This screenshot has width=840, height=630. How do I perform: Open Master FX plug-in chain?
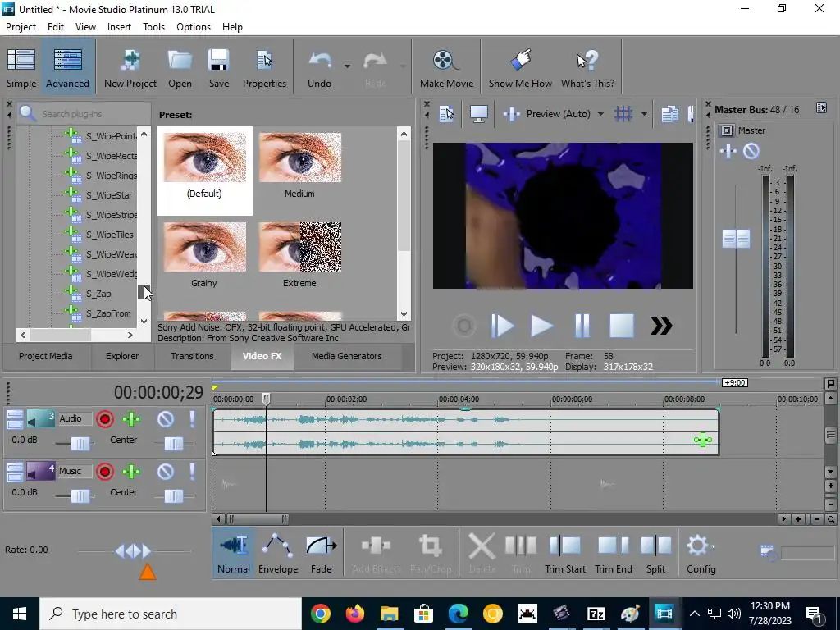click(x=728, y=151)
